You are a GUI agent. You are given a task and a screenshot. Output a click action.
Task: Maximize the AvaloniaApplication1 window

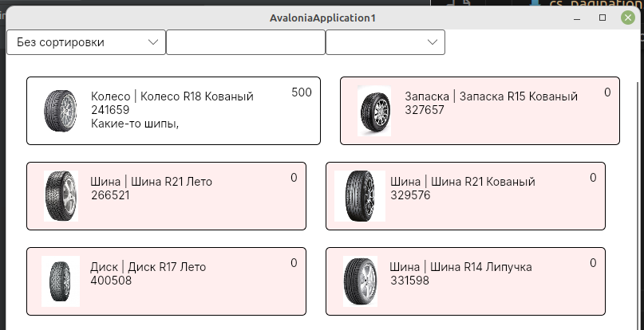click(603, 18)
